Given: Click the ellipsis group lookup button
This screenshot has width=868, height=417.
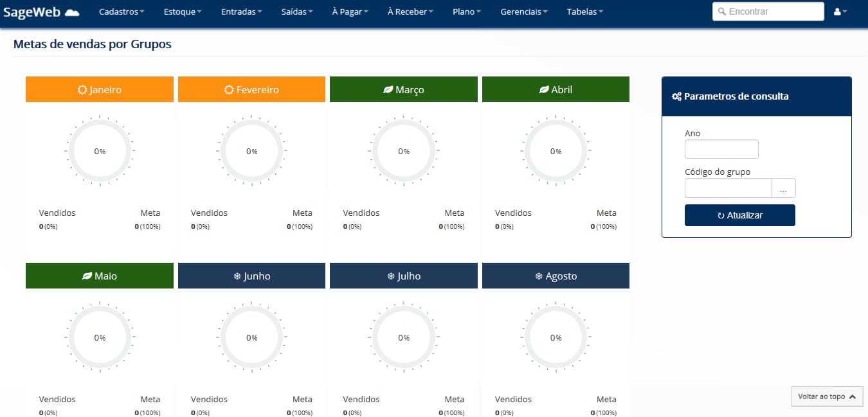Looking at the screenshot, I should (x=783, y=188).
